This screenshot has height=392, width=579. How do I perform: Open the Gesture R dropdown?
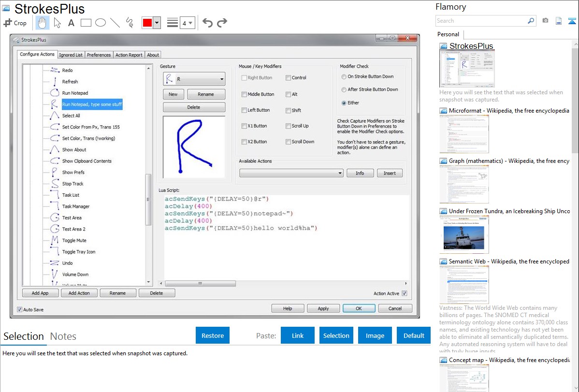[x=194, y=79]
